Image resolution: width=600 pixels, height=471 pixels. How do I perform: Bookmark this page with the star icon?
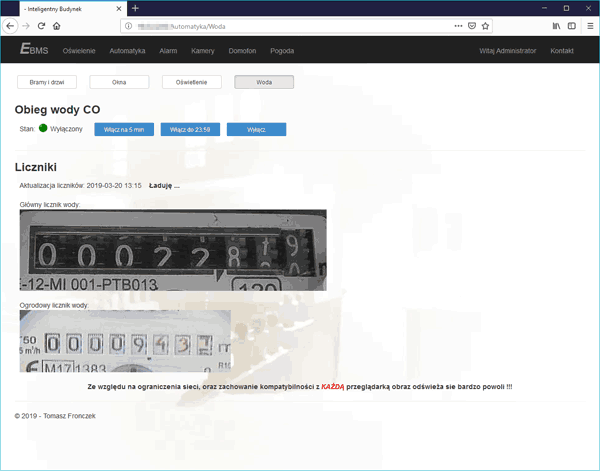[x=487, y=25]
